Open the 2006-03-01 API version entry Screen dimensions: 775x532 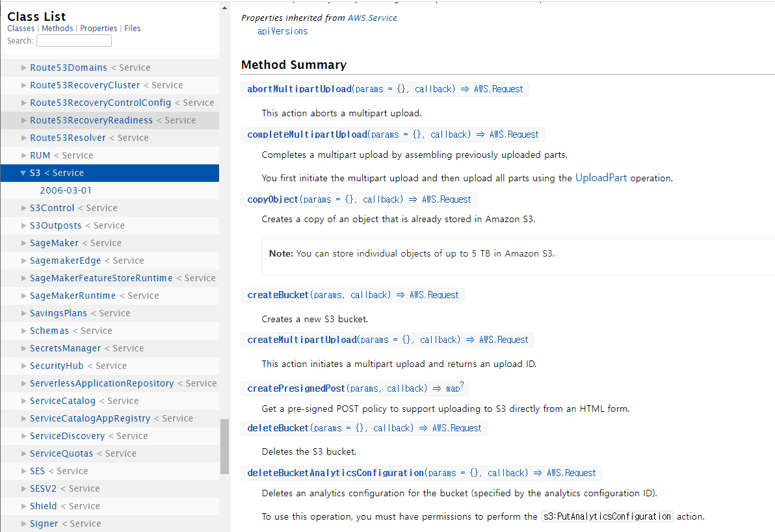(66, 191)
